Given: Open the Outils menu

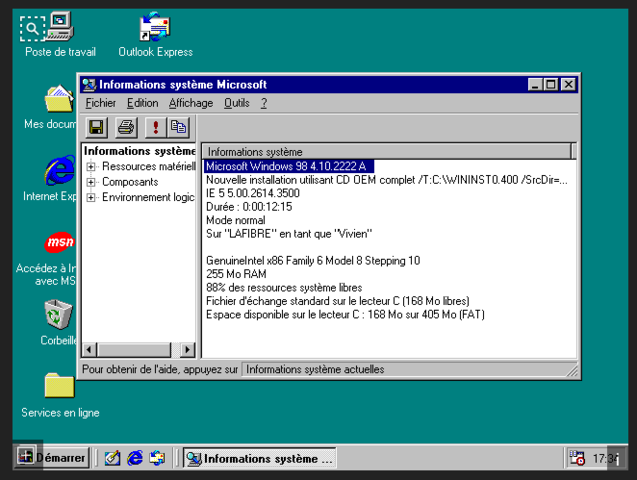Looking at the screenshot, I should (x=237, y=103).
